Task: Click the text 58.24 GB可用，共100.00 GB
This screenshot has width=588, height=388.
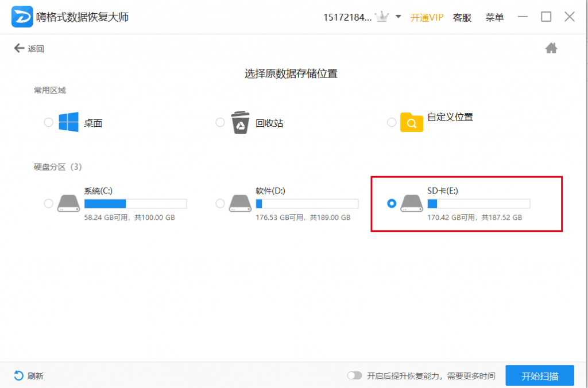Action: click(x=129, y=218)
